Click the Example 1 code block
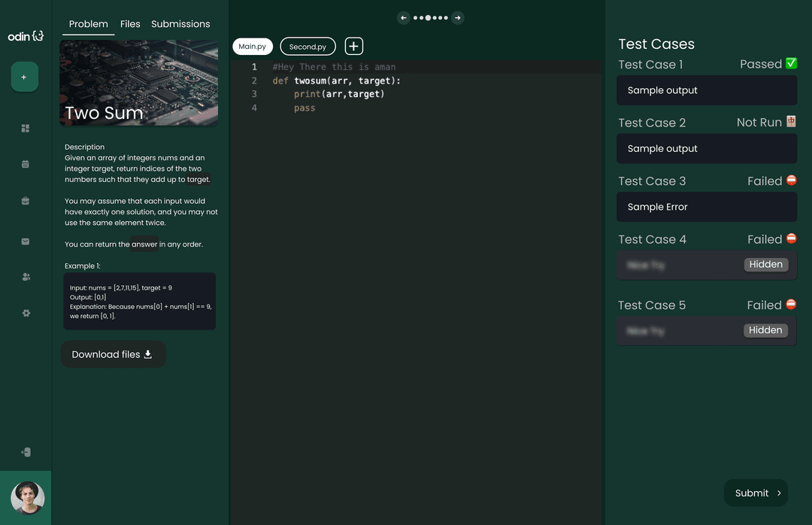Viewport: 812px width, 525px height. click(x=139, y=301)
